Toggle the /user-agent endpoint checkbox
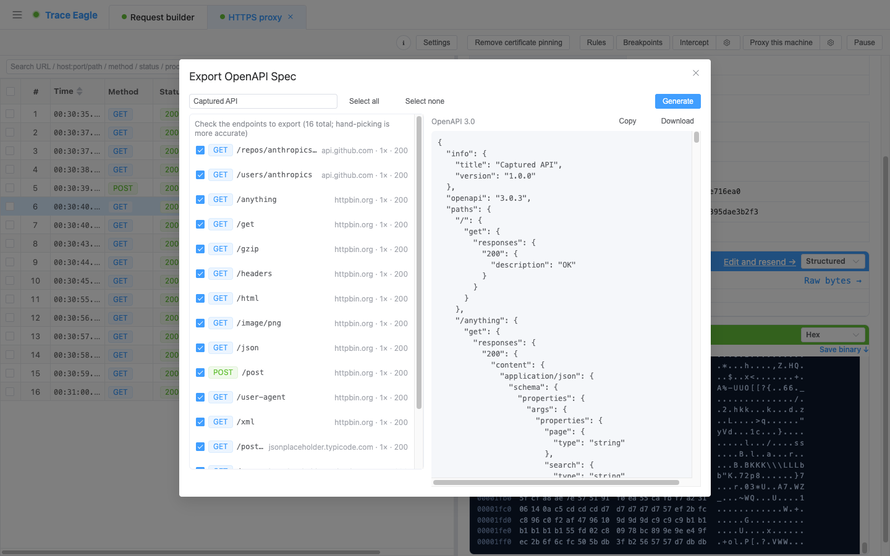The image size is (890, 556). click(200, 397)
